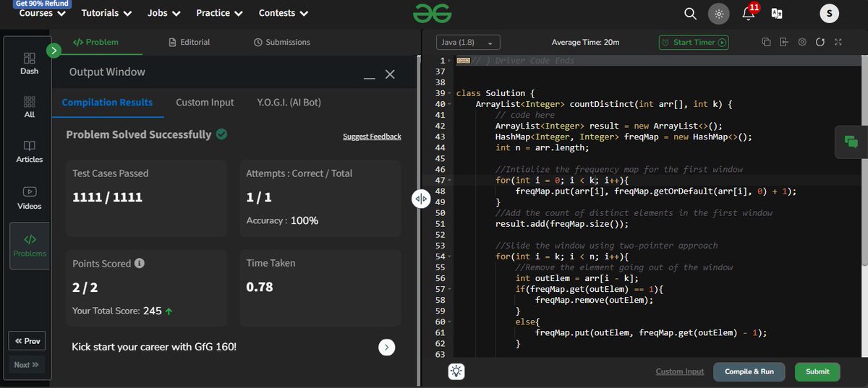Click the reset code circular arrow
The image size is (868, 388).
820,42
